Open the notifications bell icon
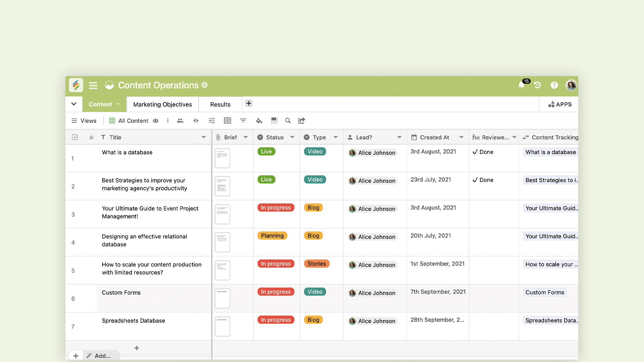Screen dimensions: 644x362 (522, 85)
